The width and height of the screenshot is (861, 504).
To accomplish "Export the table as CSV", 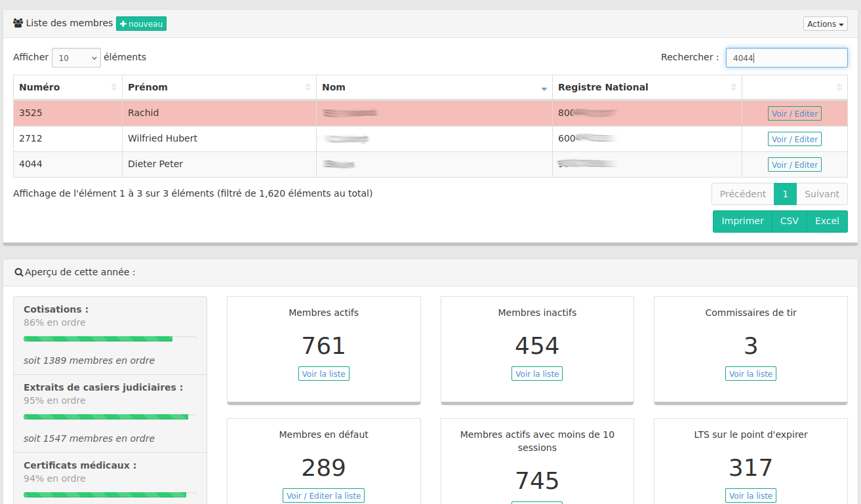I will 789,222.
